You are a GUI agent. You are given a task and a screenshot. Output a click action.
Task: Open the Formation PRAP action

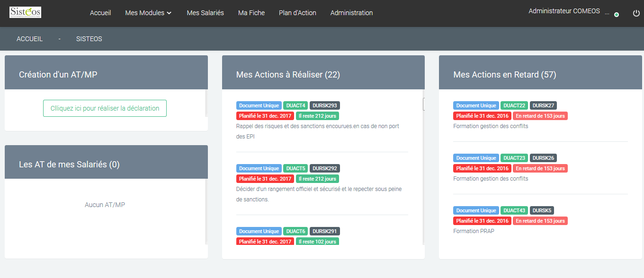click(474, 231)
